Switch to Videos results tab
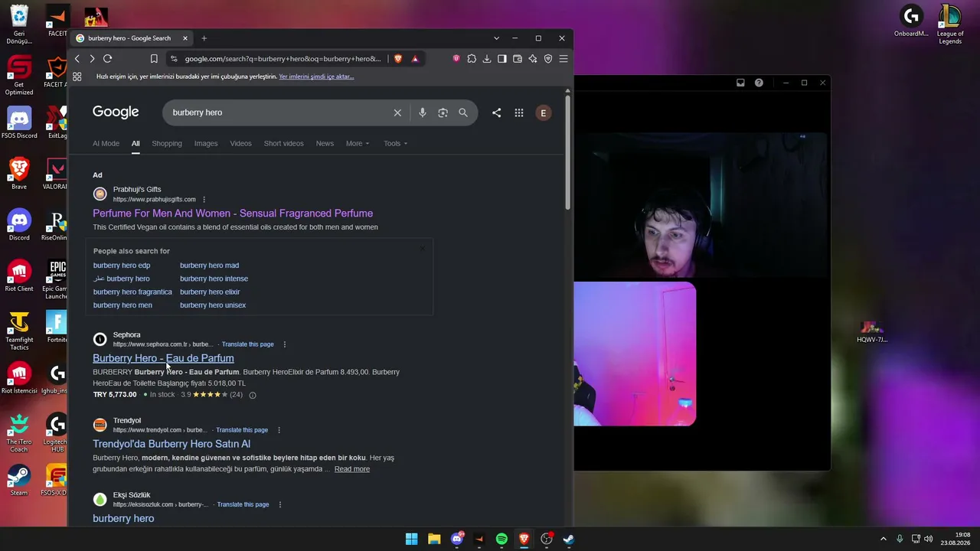 241,144
